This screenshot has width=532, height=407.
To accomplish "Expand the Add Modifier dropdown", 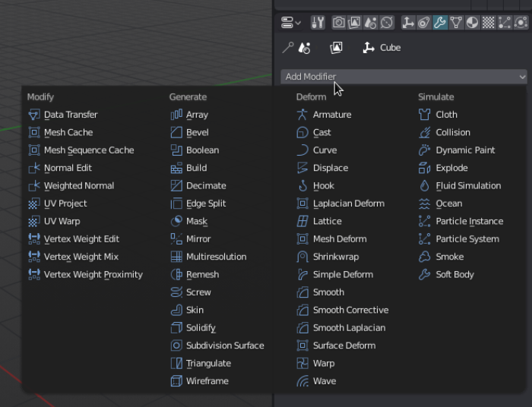I will [404, 77].
